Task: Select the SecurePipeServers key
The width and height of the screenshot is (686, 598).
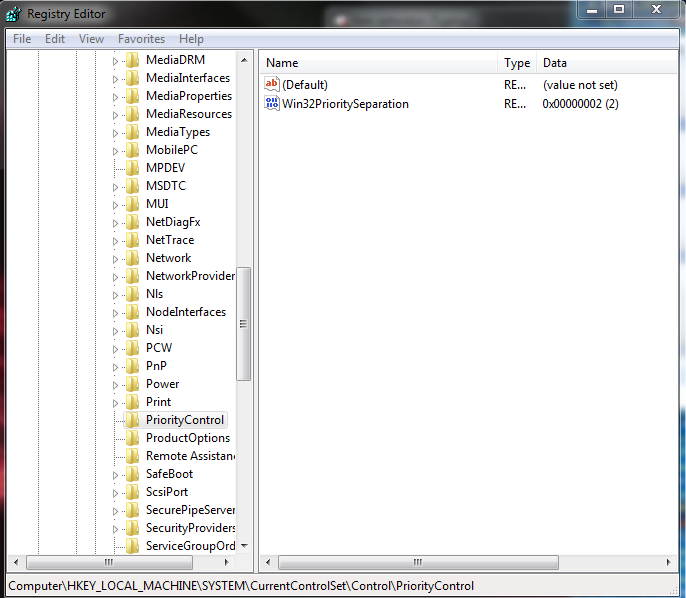Action: tap(191, 511)
